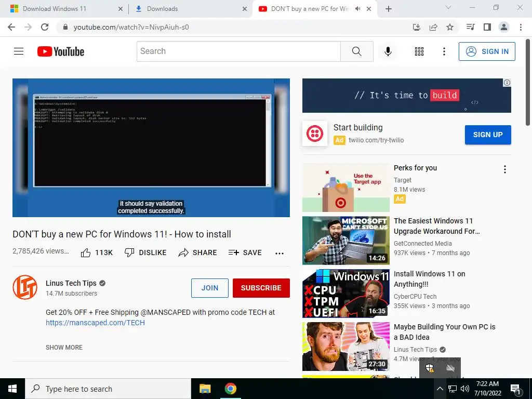Viewport: 532px width, 399px height.
Task: Open YouTube settings three-dot menu in header
Action: pos(444,51)
